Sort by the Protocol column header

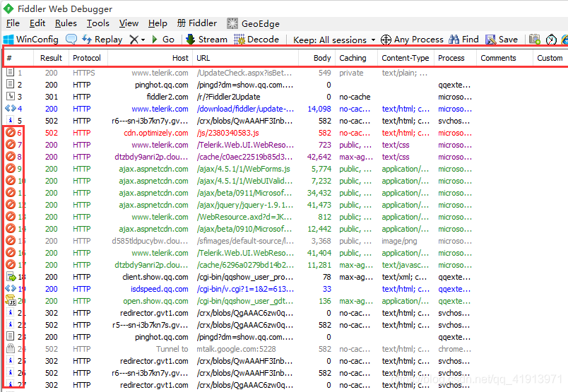(x=88, y=58)
